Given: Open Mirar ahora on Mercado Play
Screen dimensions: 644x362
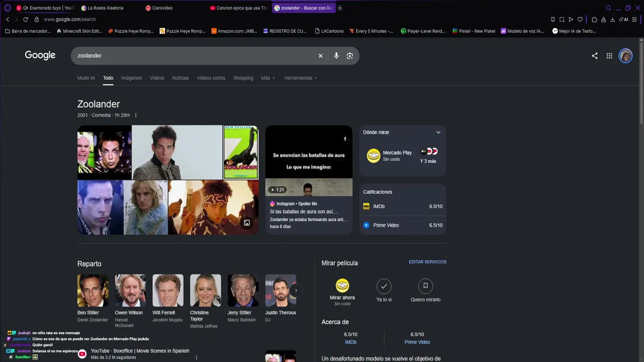Looking at the screenshot, I should (342, 292).
